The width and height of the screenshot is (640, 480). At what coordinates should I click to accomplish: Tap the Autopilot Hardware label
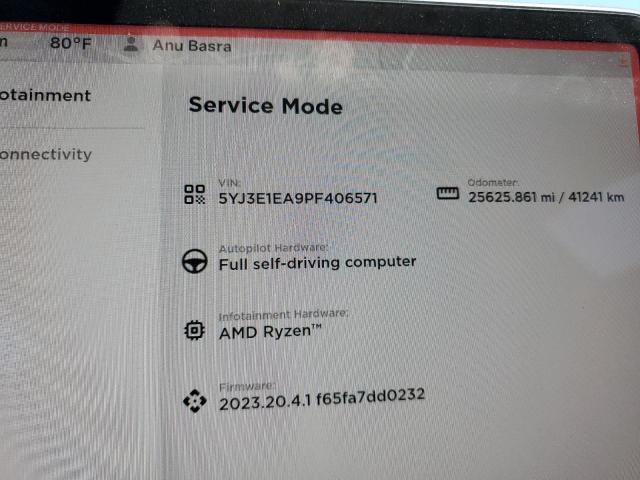273,248
